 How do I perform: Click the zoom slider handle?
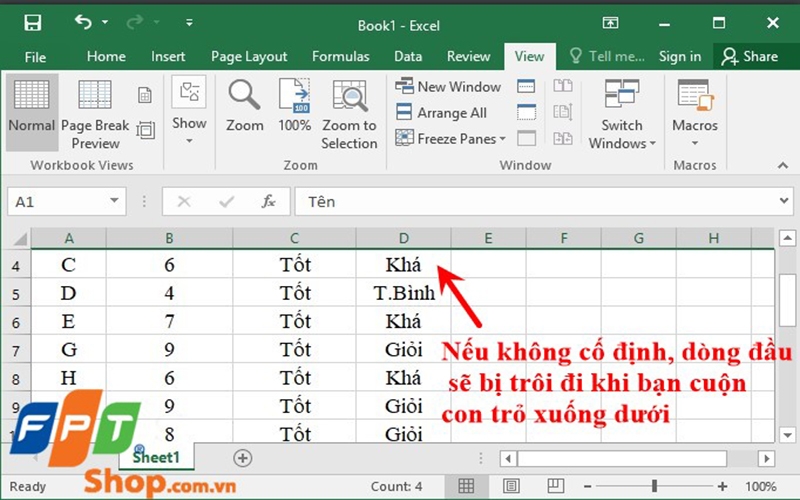pyautogui.click(x=654, y=486)
